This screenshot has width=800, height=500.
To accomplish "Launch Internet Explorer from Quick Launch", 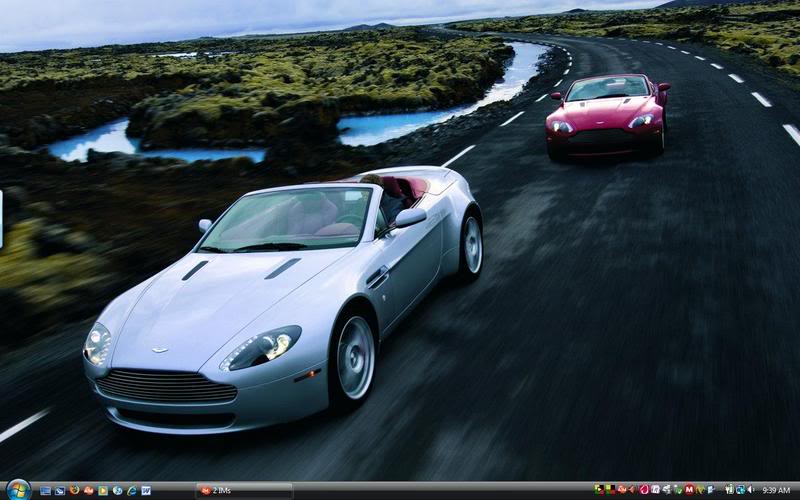I will [132, 490].
